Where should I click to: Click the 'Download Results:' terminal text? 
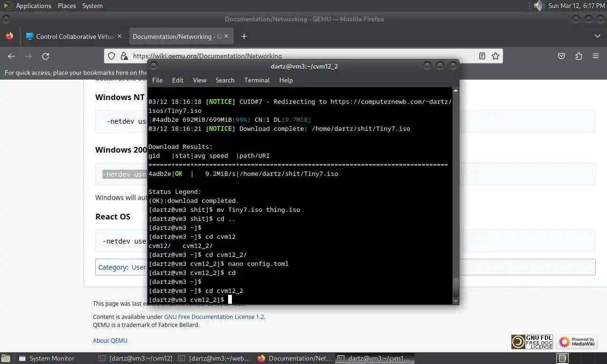tap(181, 146)
